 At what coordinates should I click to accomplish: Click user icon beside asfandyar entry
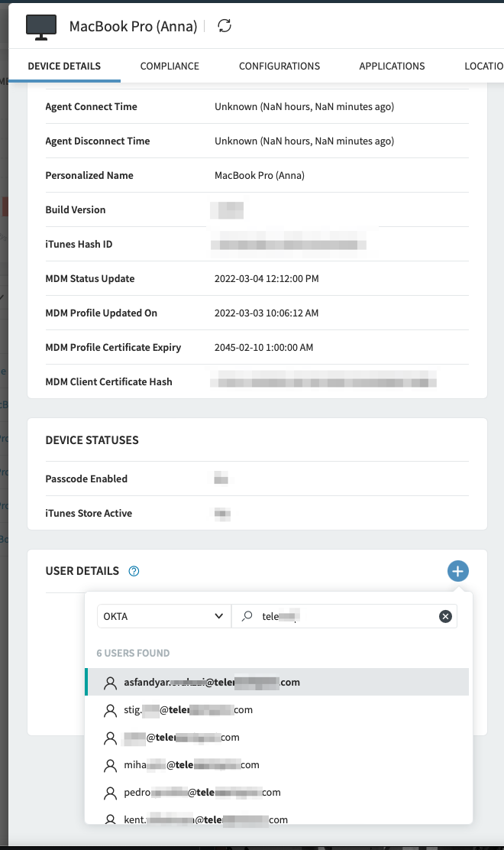[x=111, y=683]
